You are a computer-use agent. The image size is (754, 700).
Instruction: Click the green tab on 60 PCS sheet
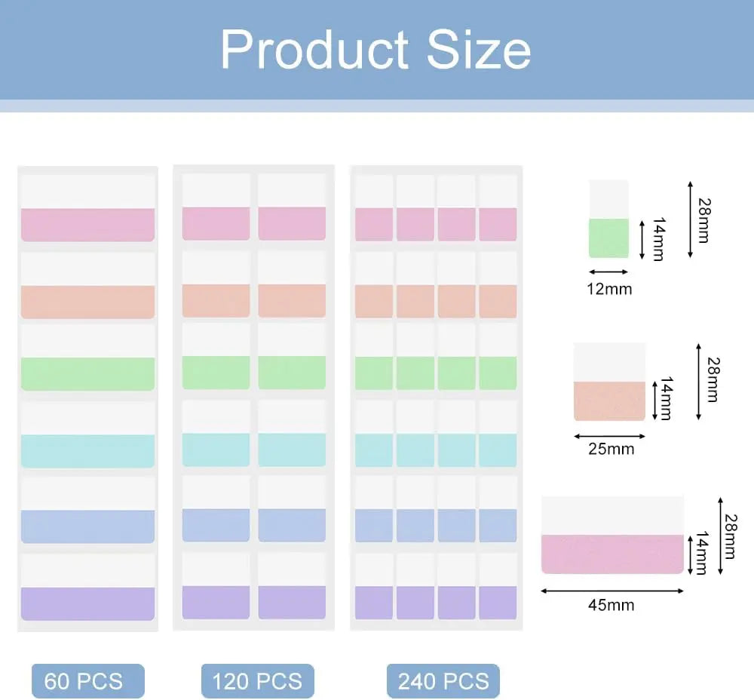[87, 373]
